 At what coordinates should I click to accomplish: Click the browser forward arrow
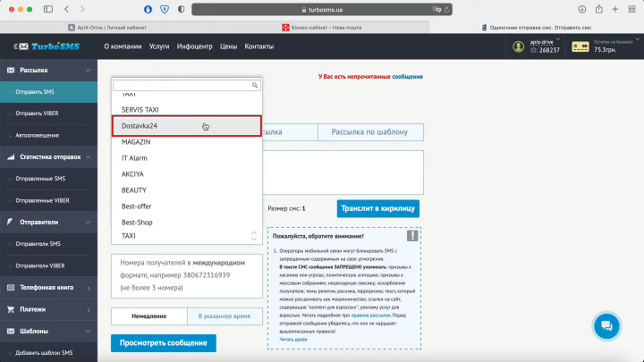pos(82,9)
